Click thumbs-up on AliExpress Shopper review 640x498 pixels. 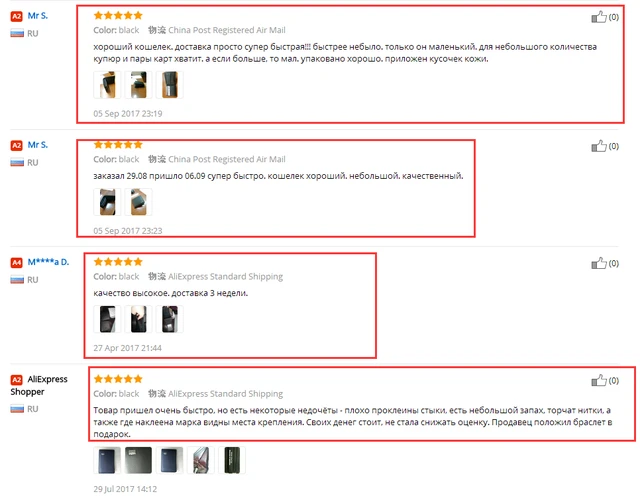[599, 380]
